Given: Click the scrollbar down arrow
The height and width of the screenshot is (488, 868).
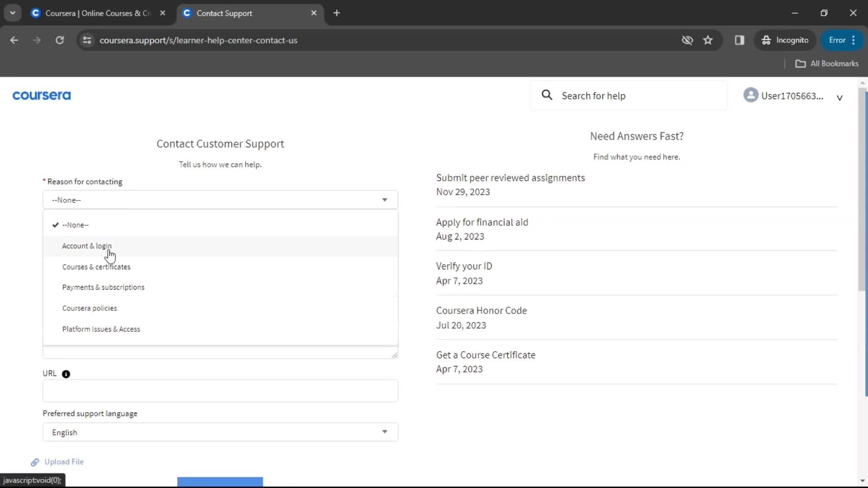Looking at the screenshot, I should click(862, 481).
